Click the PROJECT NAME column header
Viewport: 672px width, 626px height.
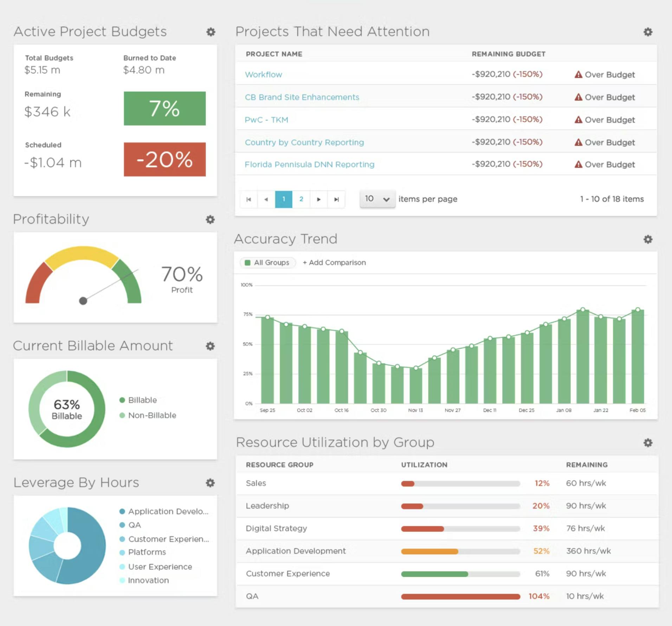pyautogui.click(x=274, y=54)
